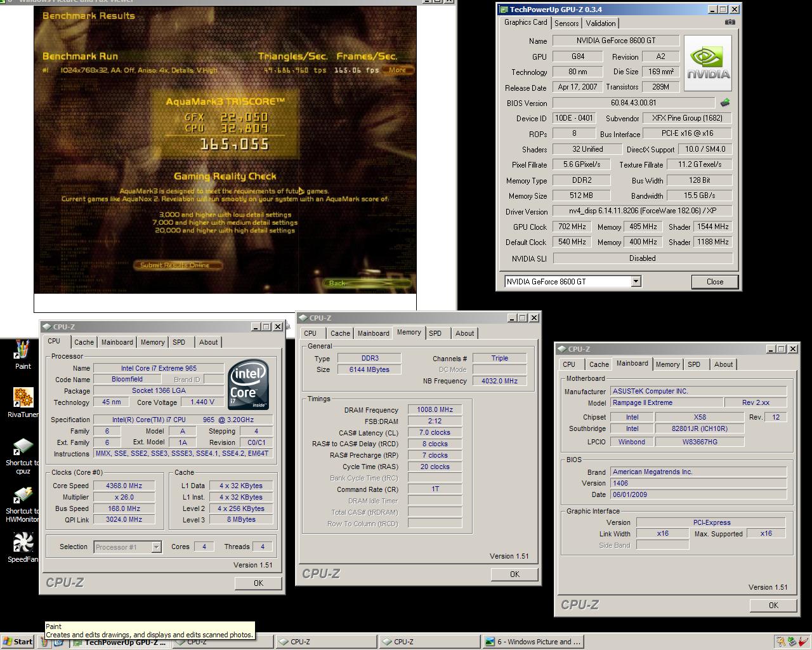Click the Driver Version field in GPU-Z
The height and width of the screenshot is (650, 812).
(643, 211)
